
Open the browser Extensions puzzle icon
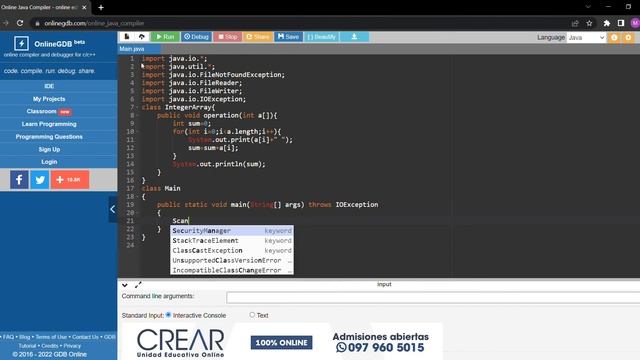607,23
